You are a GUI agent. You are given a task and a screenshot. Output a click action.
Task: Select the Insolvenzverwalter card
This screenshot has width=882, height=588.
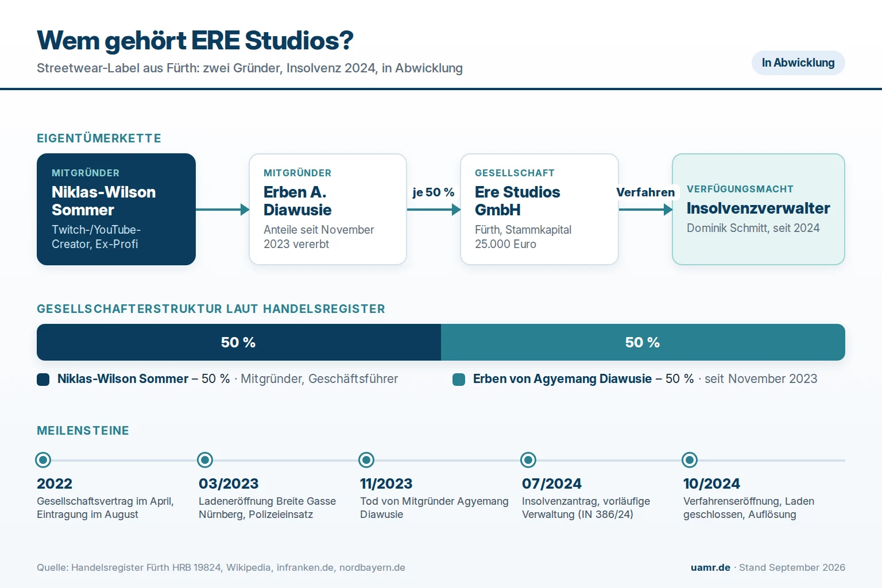[x=759, y=209]
